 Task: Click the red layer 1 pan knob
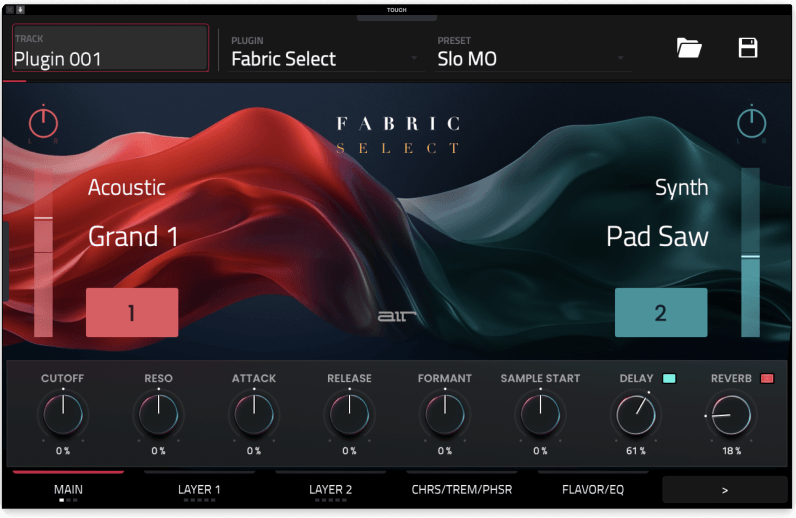43,123
